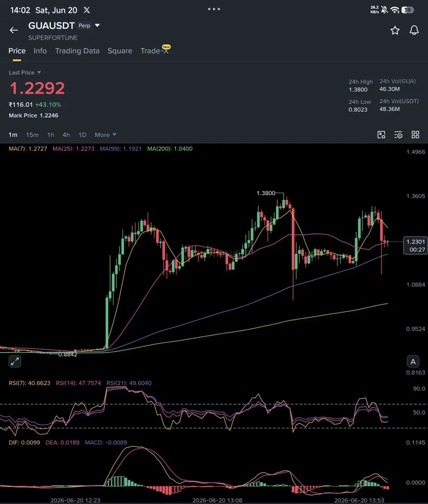Tap the 1.3800 high marker on chart
The width and height of the screenshot is (428, 504).
266,193
